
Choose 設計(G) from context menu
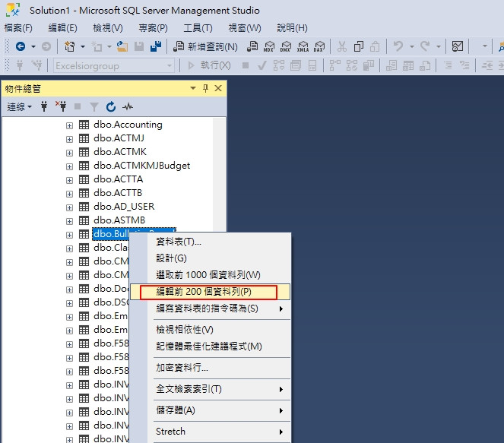click(x=211, y=258)
